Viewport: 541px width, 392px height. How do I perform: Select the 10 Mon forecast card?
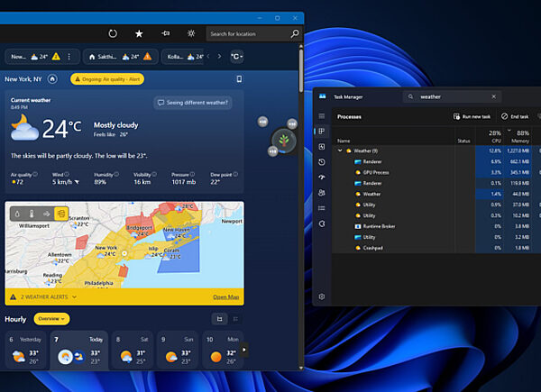pos(223,350)
